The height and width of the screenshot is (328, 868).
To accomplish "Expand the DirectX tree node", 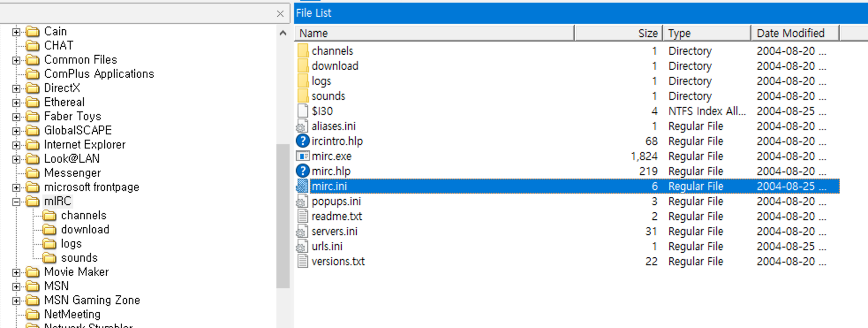I will [x=16, y=88].
